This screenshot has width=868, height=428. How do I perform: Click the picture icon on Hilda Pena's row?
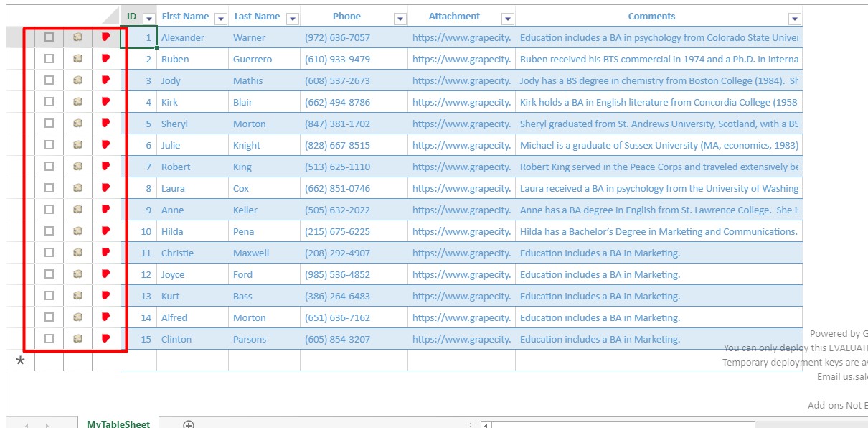coord(77,231)
